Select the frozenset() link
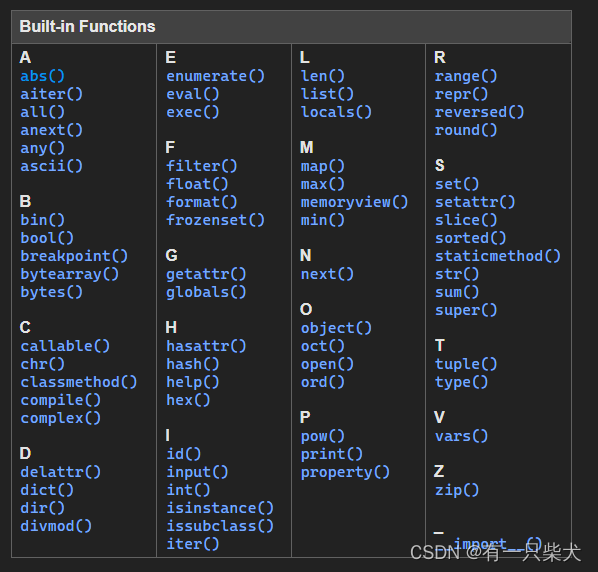The image size is (598, 572). coord(215,220)
